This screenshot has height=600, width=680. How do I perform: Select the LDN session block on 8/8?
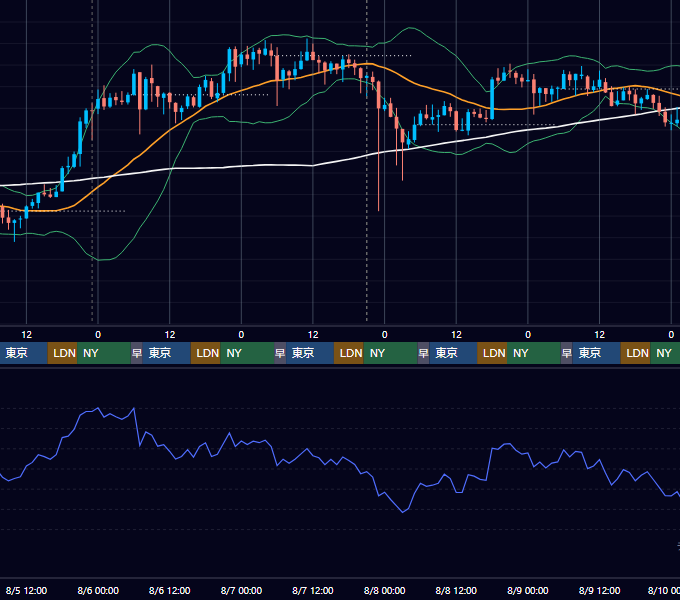tap(492, 353)
